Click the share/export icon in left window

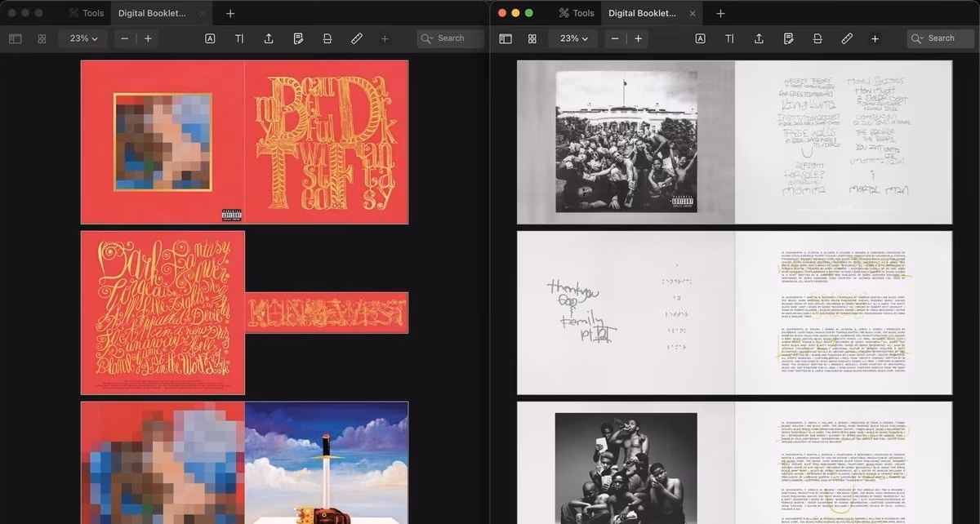pos(269,38)
